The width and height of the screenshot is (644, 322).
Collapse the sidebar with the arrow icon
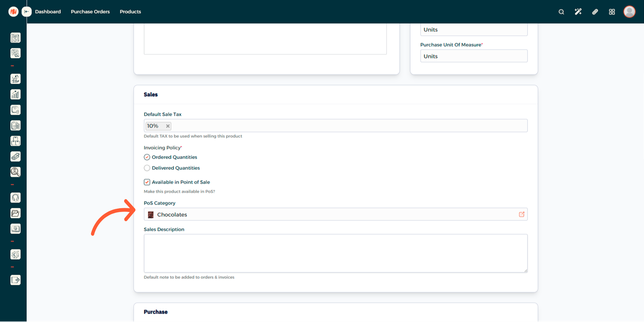(x=27, y=12)
